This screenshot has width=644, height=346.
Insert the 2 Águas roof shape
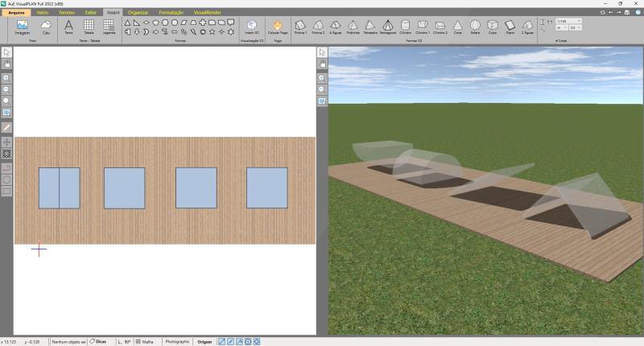pyautogui.click(x=527, y=27)
